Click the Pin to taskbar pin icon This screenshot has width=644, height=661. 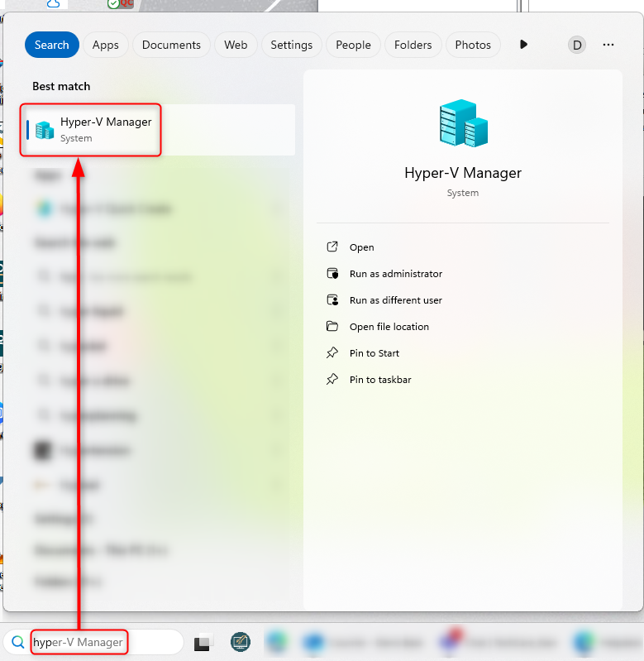[332, 379]
